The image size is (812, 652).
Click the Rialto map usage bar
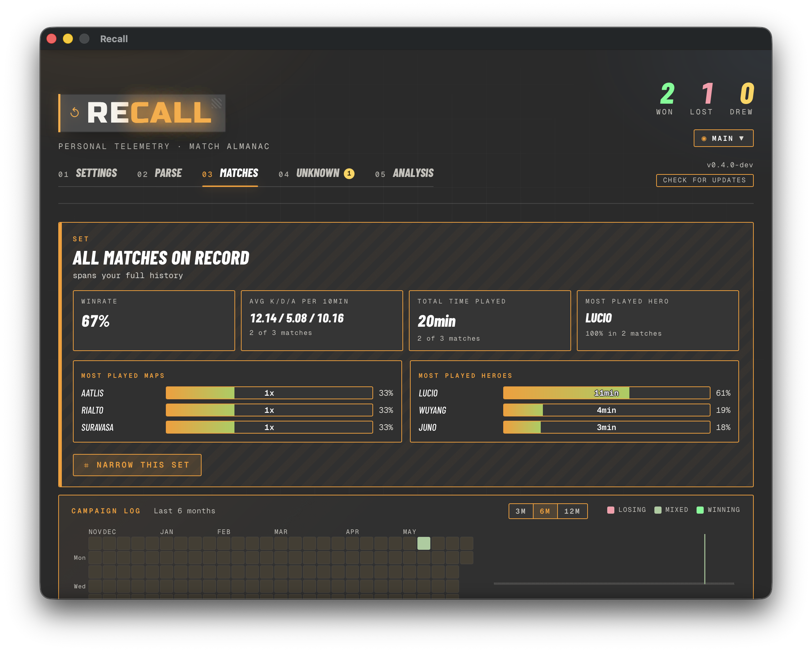tap(269, 410)
